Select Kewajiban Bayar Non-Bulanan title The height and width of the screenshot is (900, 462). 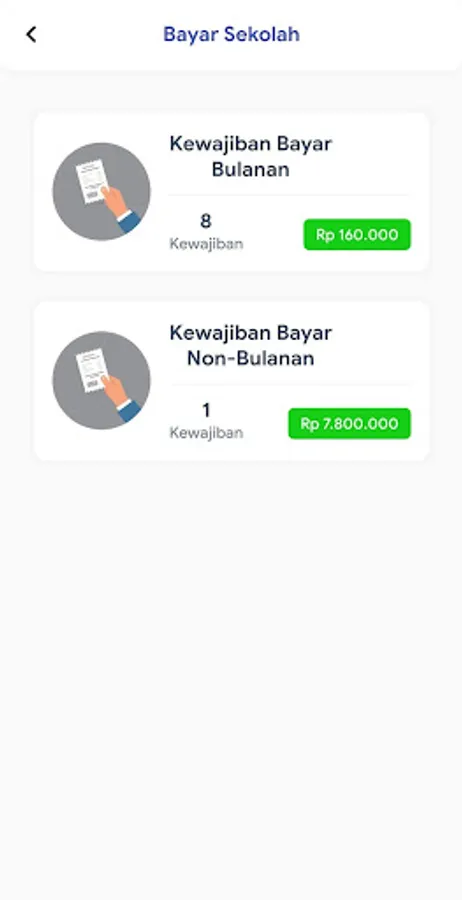pos(251,345)
